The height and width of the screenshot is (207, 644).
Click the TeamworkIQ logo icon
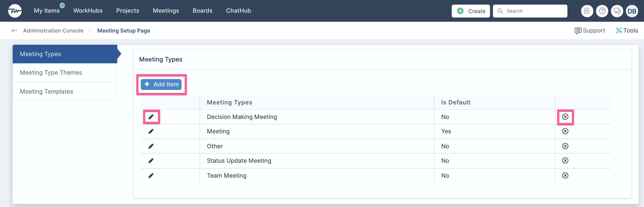click(x=15, y=11)
